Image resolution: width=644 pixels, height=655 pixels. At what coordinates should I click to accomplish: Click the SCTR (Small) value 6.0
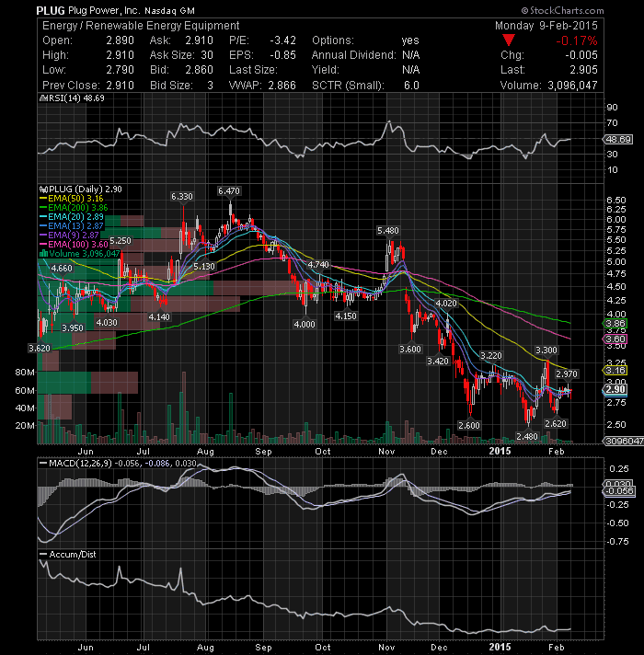(x=411, y=86)
